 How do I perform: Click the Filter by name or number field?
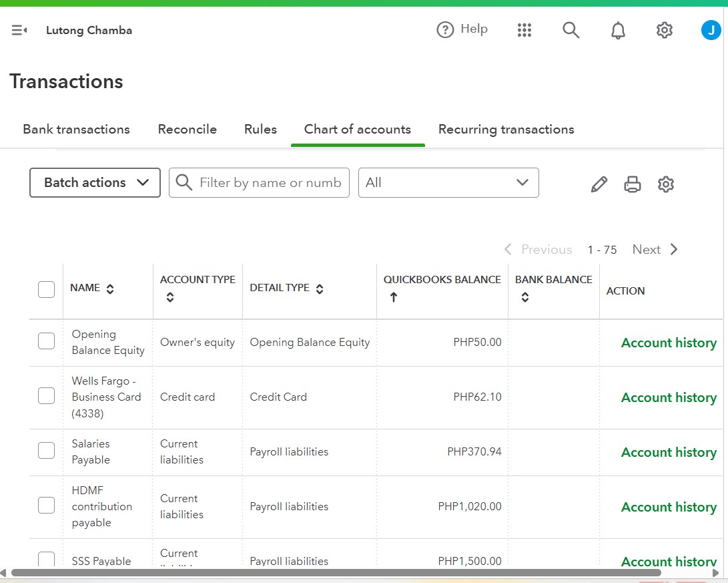pos(259,182)
